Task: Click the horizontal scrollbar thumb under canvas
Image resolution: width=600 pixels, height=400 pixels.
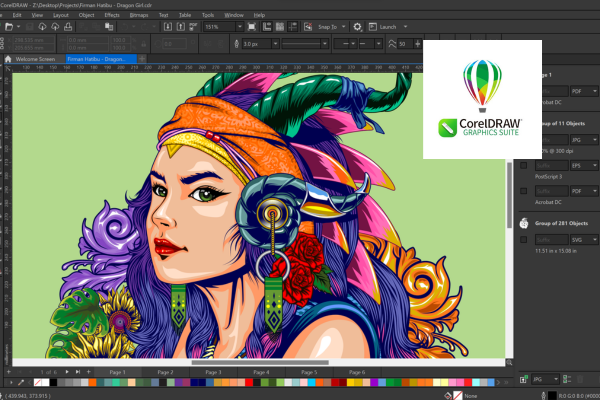Action: click(260, 362)
